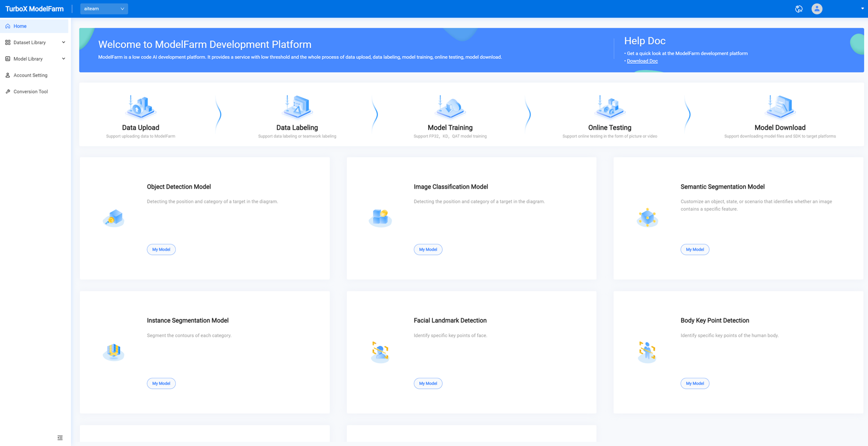
Task: Click 'Segment the contours of each category.' text
Action: click(x=189, y=335)
